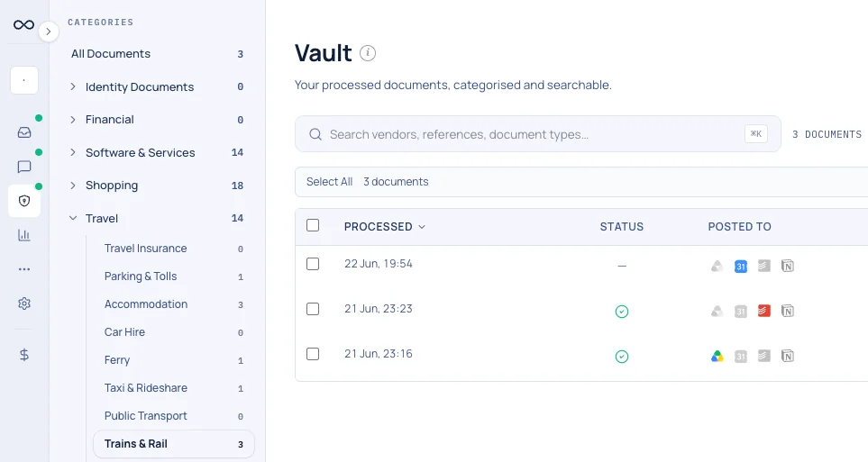
Task: Select Trains & Rail subcategory
Action: pos(174,444)
